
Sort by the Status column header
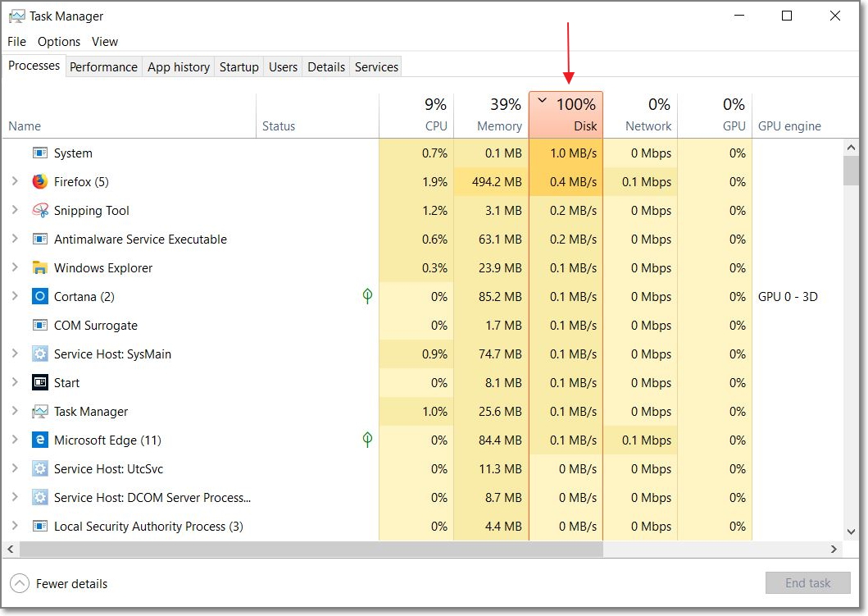318,115
